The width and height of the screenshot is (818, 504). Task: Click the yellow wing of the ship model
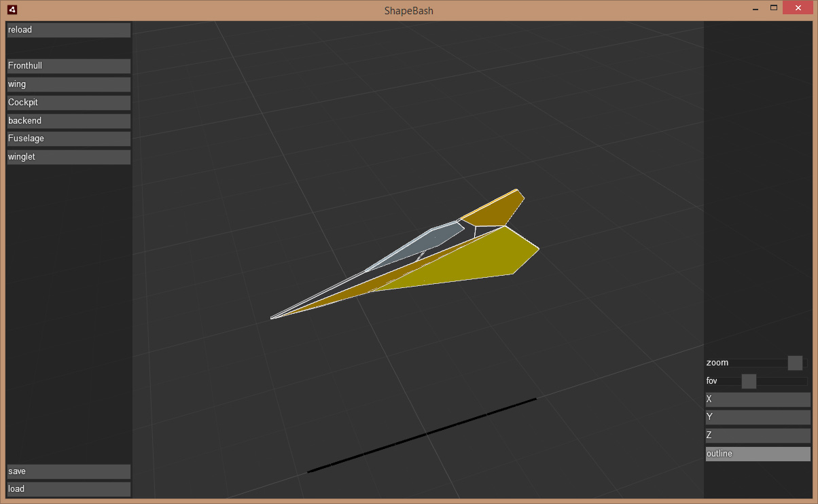[x=476, y=262]
